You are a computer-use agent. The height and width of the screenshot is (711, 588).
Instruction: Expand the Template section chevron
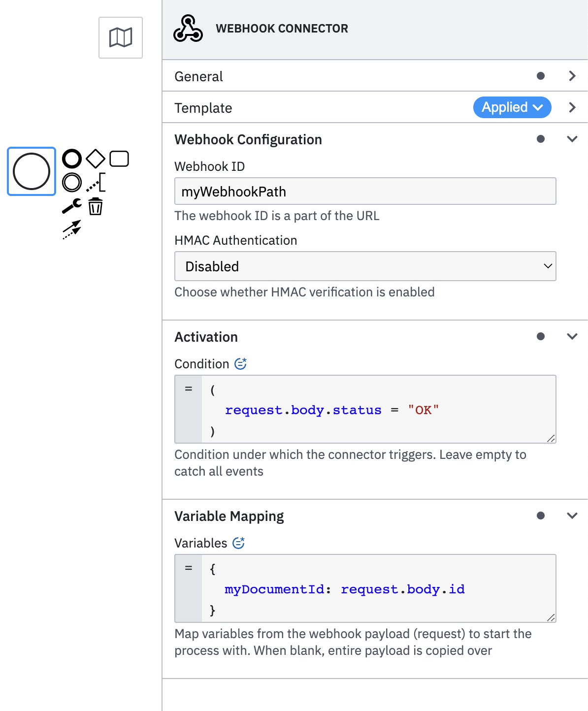572,107
